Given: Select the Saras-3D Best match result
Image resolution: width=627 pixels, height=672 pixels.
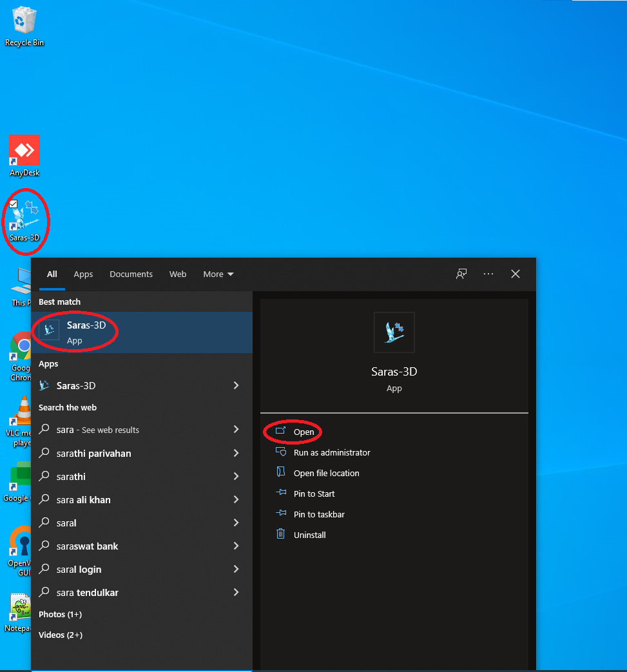Looking at the screenshot, I should (x=141, y=332).
